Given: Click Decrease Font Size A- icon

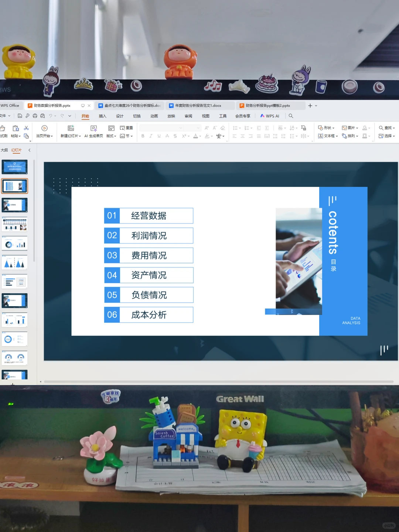Looking at the screenshot, I should coord(215,128).
